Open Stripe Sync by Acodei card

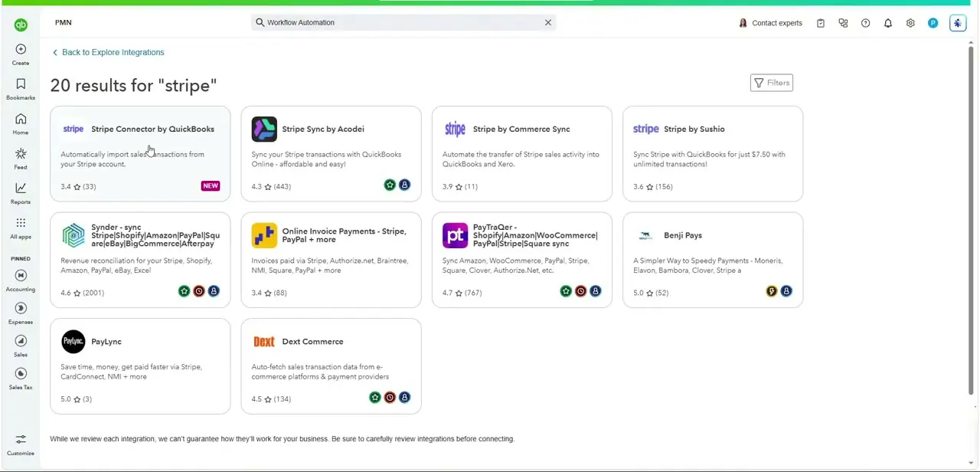coord(331,154)
